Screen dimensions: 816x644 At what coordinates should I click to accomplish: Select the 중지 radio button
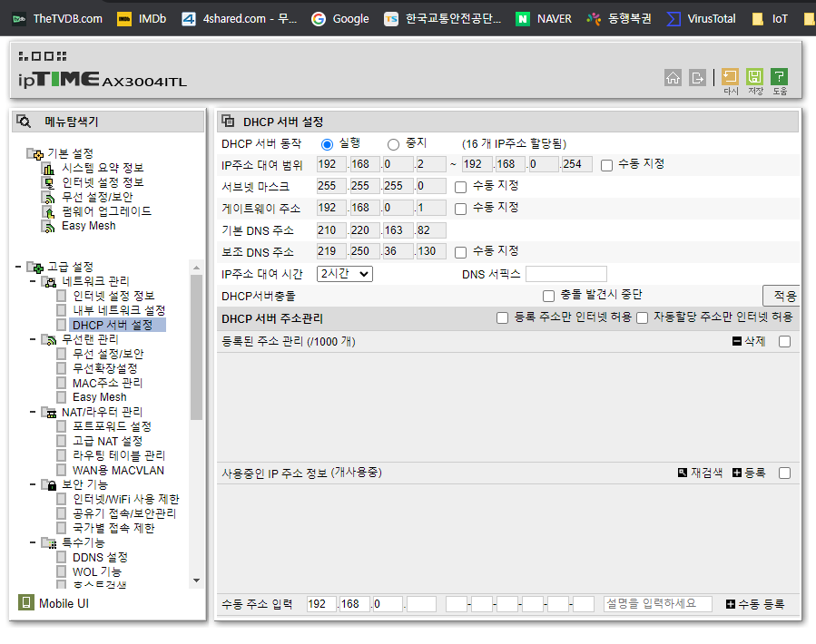point(393,144)
